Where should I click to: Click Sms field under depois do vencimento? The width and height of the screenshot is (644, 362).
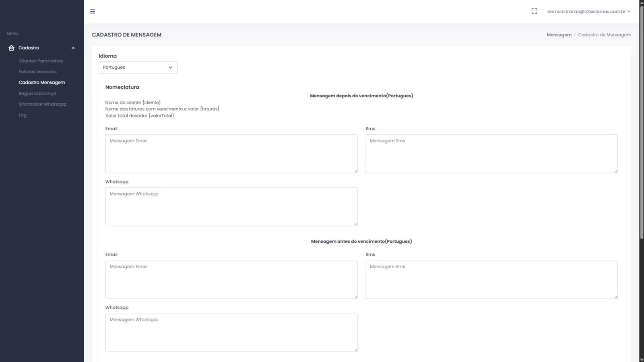click(x=491, y=154)
